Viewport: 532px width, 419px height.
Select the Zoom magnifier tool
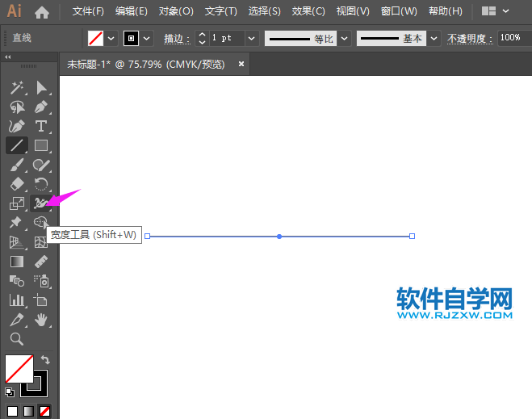click(x=16, y=339)
